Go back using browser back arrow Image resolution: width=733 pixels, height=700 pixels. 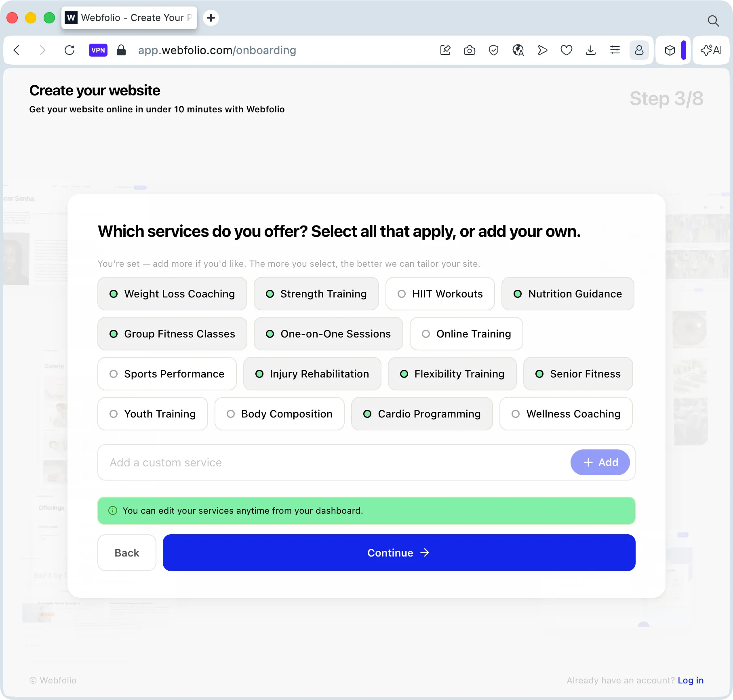click(x=17, y=50)
